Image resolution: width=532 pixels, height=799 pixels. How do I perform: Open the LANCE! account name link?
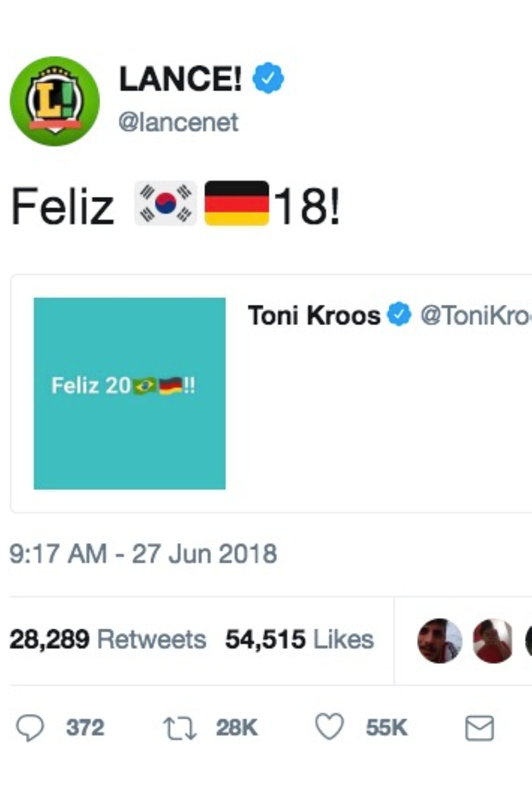click(x=181, y=79)
